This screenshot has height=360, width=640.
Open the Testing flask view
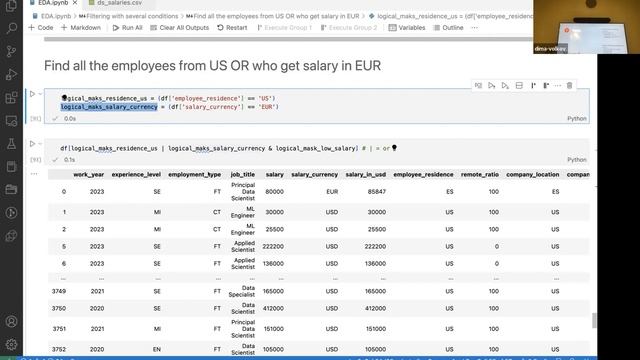pos(11,144)
